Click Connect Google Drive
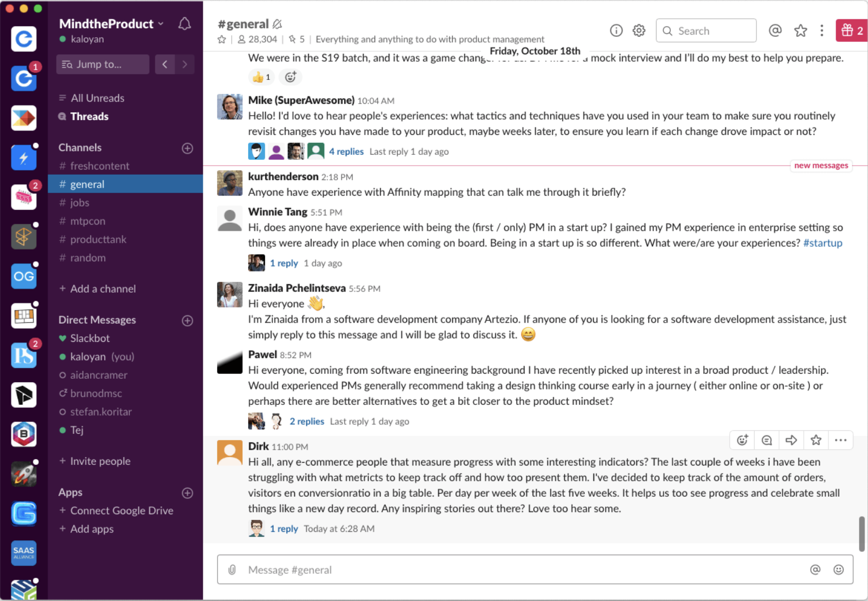Image resolution: width=868 pixels, height=601 pixels. tap(116, 510)
